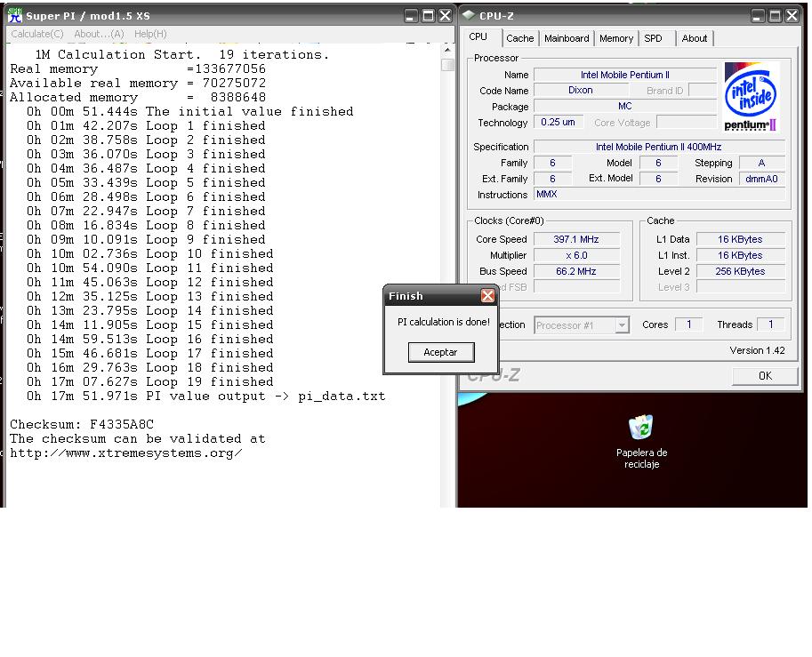Minimize the Super PI window
Viewport: 812px width, 657px height.
tap(411, 16)
